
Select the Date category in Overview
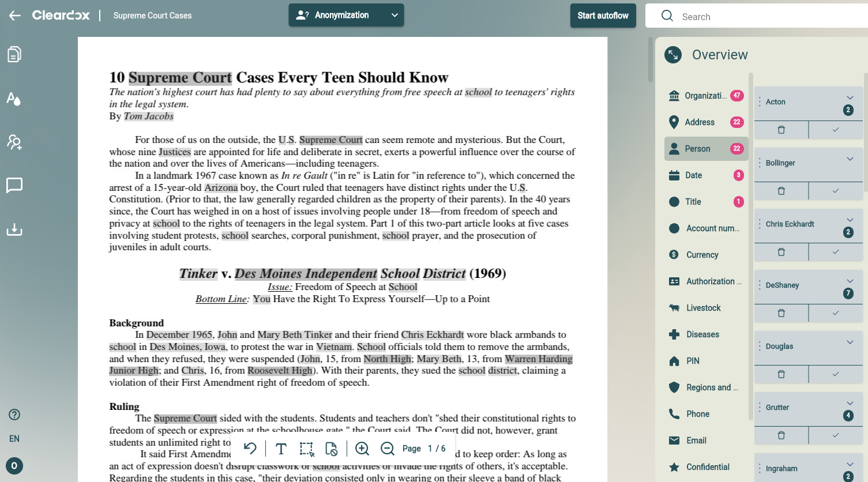pos(706,175)
